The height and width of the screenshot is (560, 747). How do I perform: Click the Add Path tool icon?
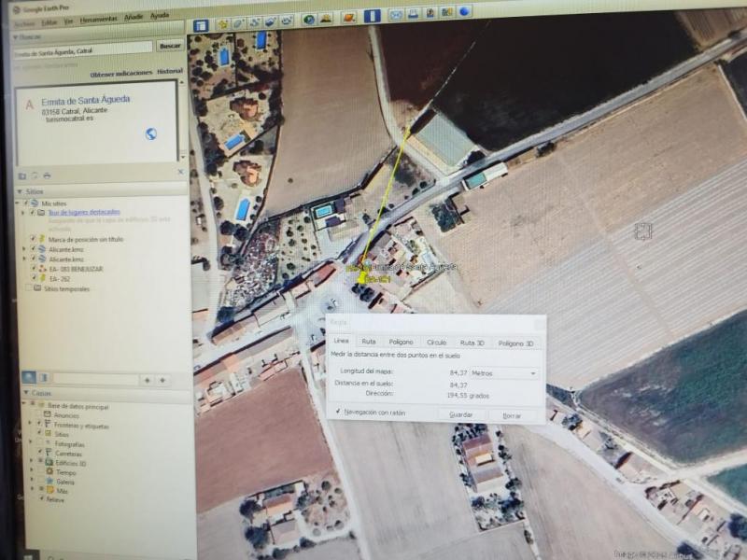tap(255, 21)
